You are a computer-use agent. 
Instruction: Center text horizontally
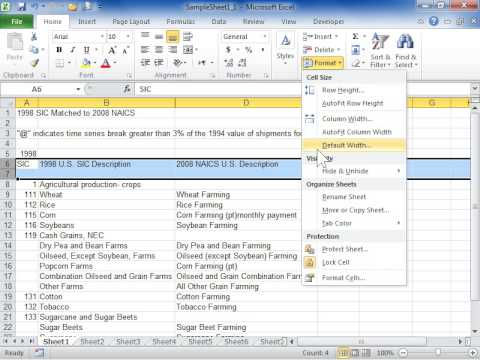[159, 50]
